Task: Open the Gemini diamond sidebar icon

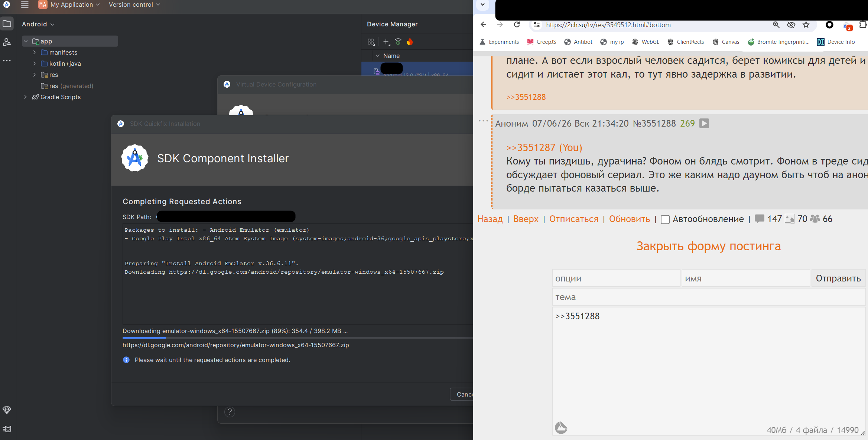Action: point(7,410)
